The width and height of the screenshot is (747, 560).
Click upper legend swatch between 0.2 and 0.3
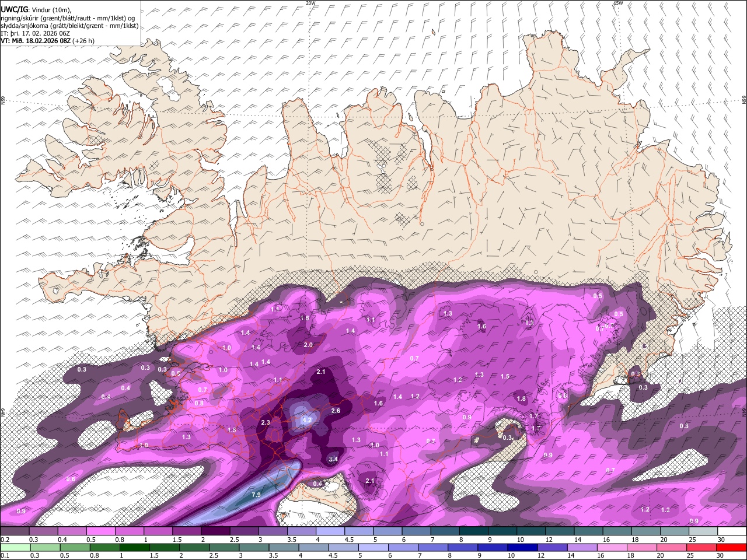coord(15,531)
